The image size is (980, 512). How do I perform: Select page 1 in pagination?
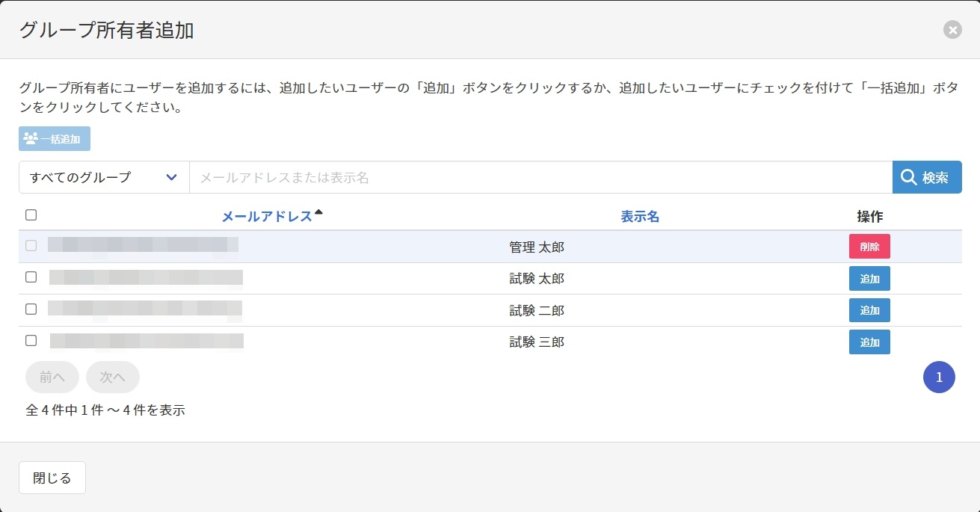coord(939,377)
